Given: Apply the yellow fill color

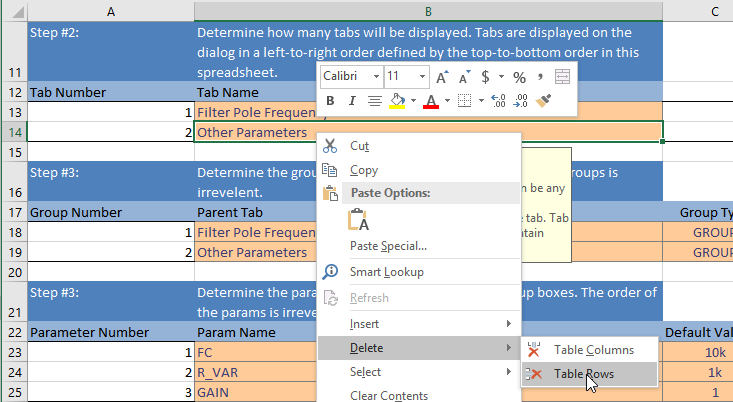Looking at the screenshot, I should coord(396,101).
